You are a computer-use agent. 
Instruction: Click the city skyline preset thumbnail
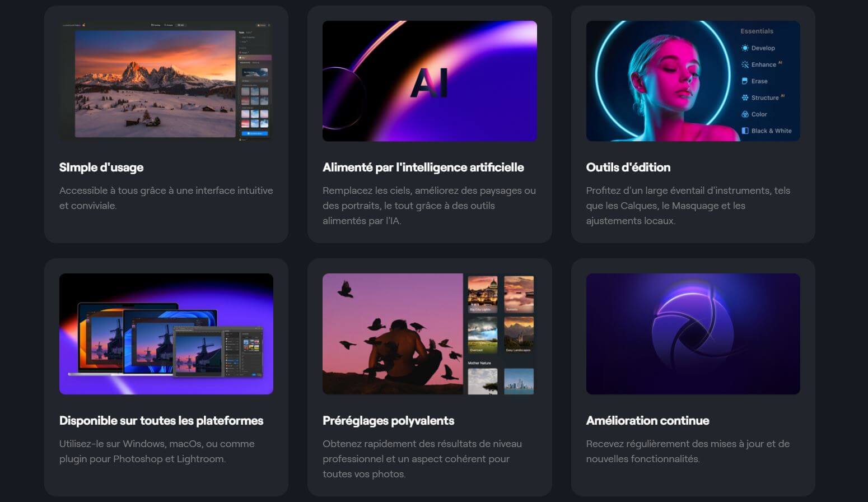click(x=519, y=382)
